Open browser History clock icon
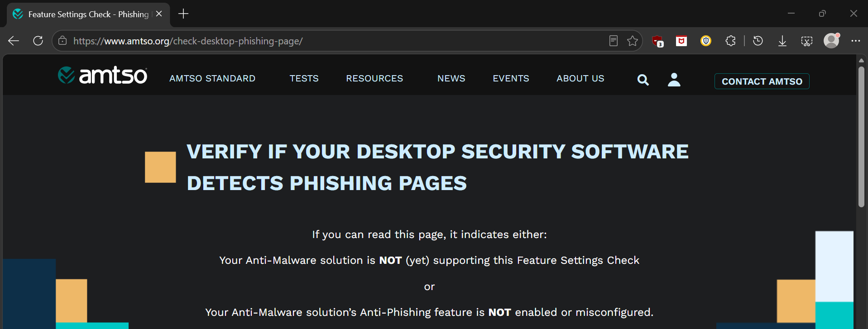Viewport: 868px width, 329px height. (x=758, y=41)
